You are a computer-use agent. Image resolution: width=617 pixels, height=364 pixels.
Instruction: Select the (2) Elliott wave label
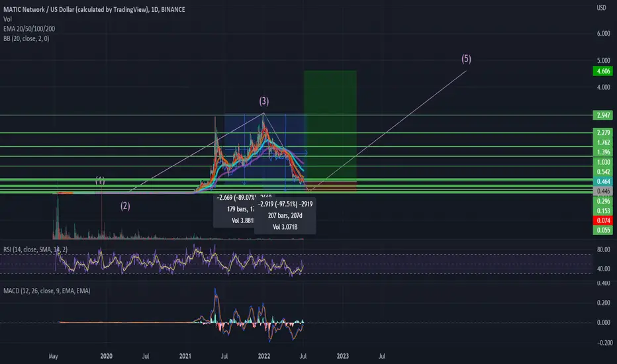125,206
